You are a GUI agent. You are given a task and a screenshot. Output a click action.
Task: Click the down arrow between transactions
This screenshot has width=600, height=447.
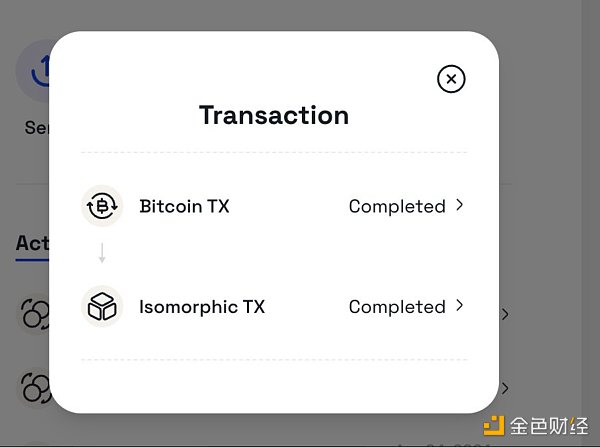point(102,255)
